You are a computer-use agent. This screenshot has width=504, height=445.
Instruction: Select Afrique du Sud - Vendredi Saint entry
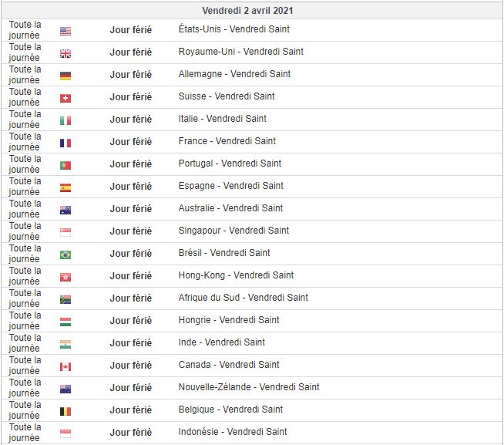click(x=243, y=298)
